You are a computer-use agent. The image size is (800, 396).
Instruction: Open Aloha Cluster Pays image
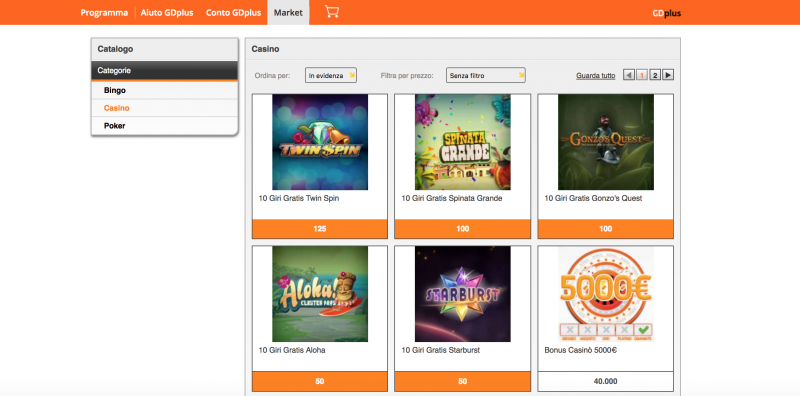coord(320,294)
